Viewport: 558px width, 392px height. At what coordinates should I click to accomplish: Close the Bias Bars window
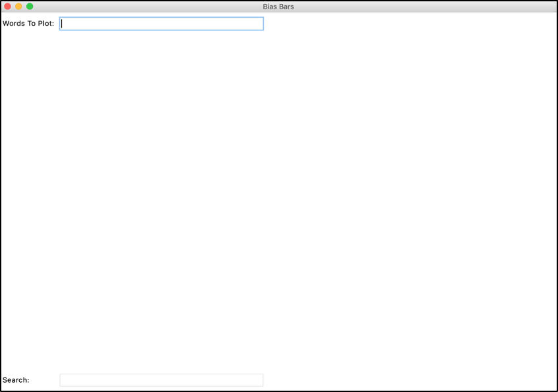[8, 7]
